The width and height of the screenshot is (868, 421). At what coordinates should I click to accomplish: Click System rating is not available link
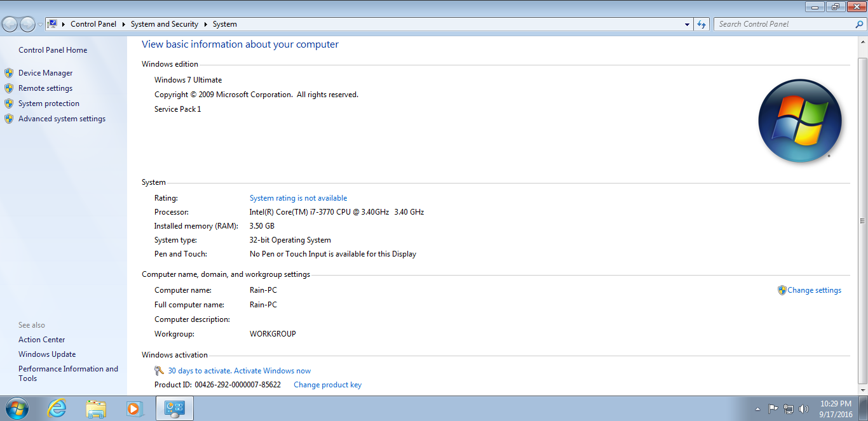[298, 198]
